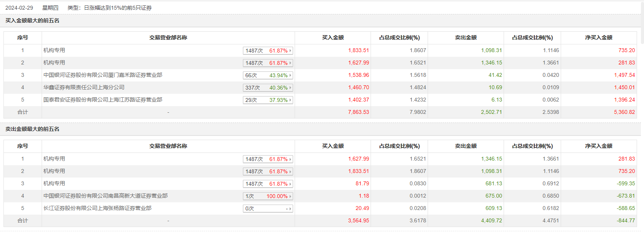
Task: Expand 337次 40.36% stats for 华鑫证券上海分公司
Action: (268, 88)
